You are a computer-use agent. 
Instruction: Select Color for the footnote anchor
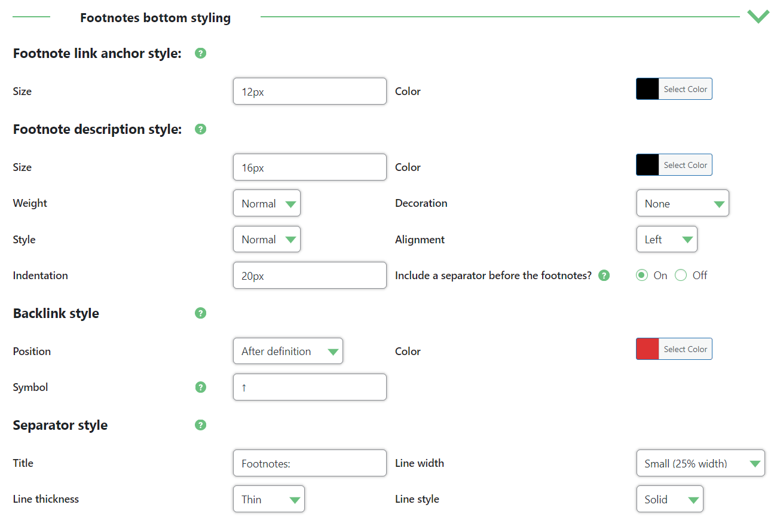pos(686,88)
